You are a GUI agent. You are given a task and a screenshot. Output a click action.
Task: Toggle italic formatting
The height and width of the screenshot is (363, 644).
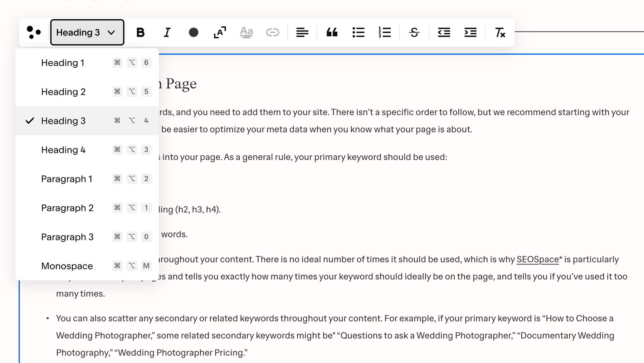167,33
